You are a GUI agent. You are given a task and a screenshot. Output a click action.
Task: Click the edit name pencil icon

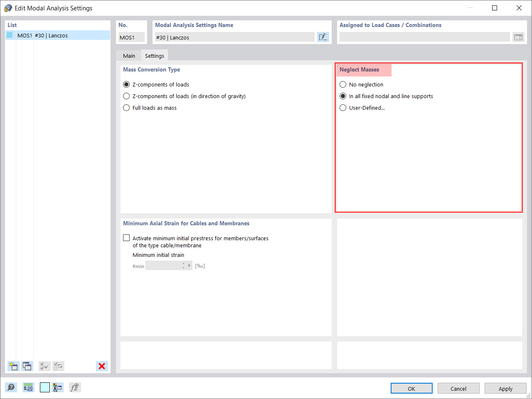323,37
